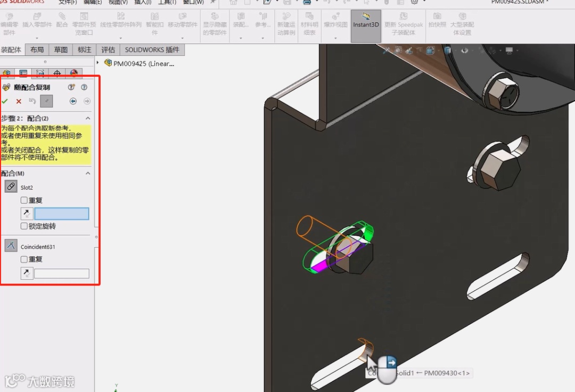Open the DisplayManager tab
The width and height of the screenshot is (575, 392).
pyautogui.click(x=73, y=73)
